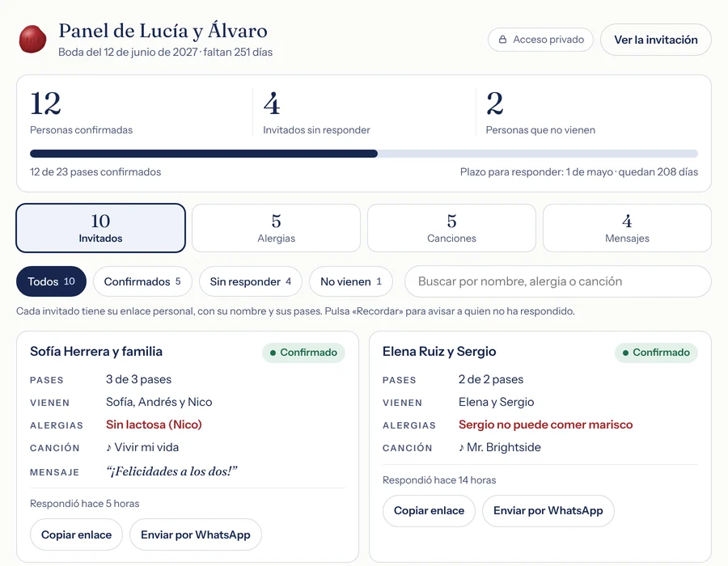Viewport: 728px width, 566px height.
Task: Click allergy text Sin lactosa (Nico)
Action: tap(154, 424)
